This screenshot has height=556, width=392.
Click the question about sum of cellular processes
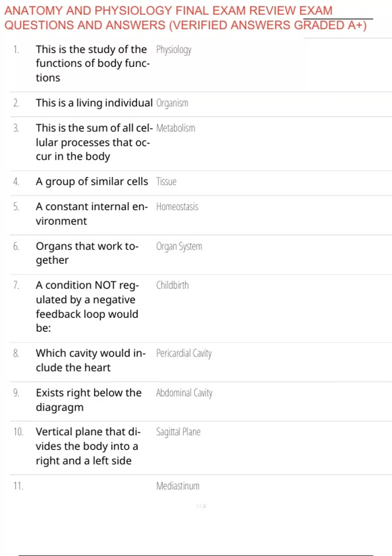pos(94,142)
